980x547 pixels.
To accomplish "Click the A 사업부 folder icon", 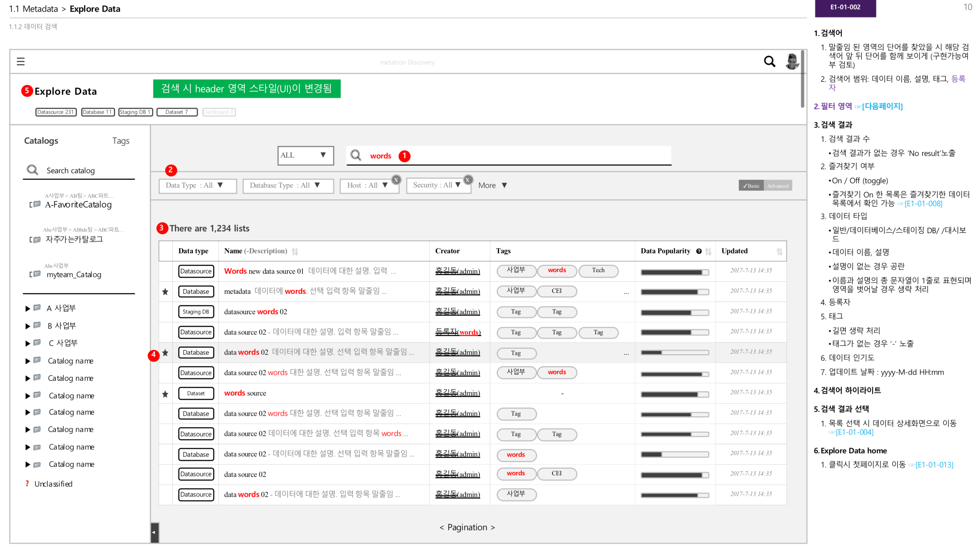I will coord(37,307).
